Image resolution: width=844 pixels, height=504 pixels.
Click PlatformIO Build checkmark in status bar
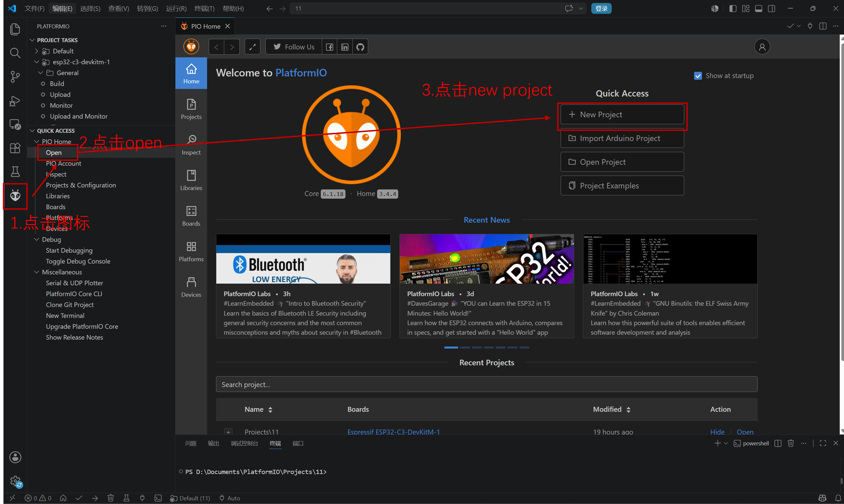coord(79,498)
